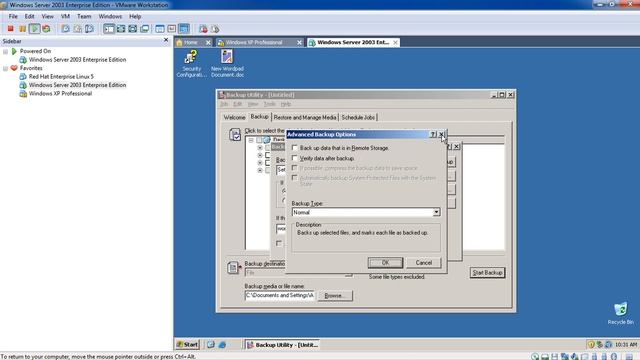This screenshot has height=360, width=640.
Task: Select Windows XP Professional in sidebar Favorites
Action: pos(60,93)
